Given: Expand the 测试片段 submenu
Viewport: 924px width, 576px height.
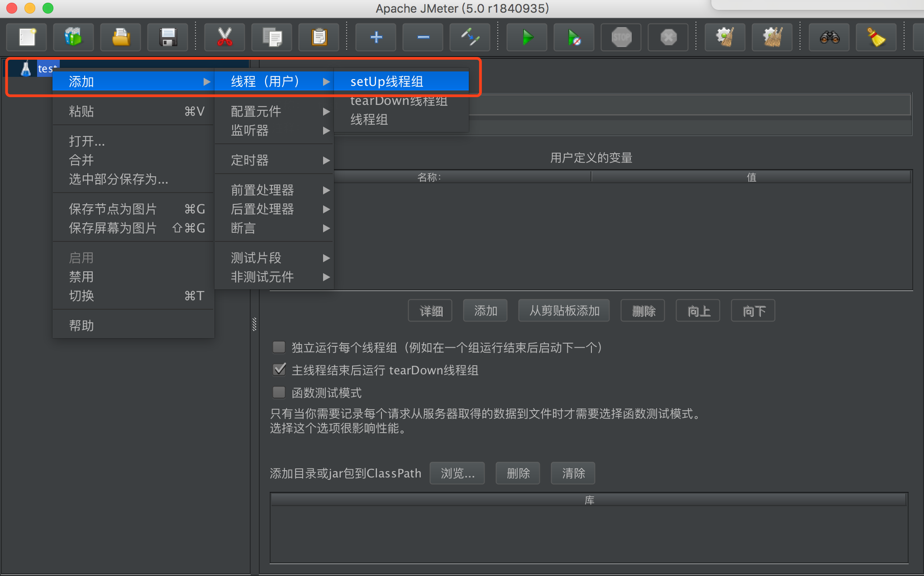Looking at the screenshot, I should pos(274,258).
